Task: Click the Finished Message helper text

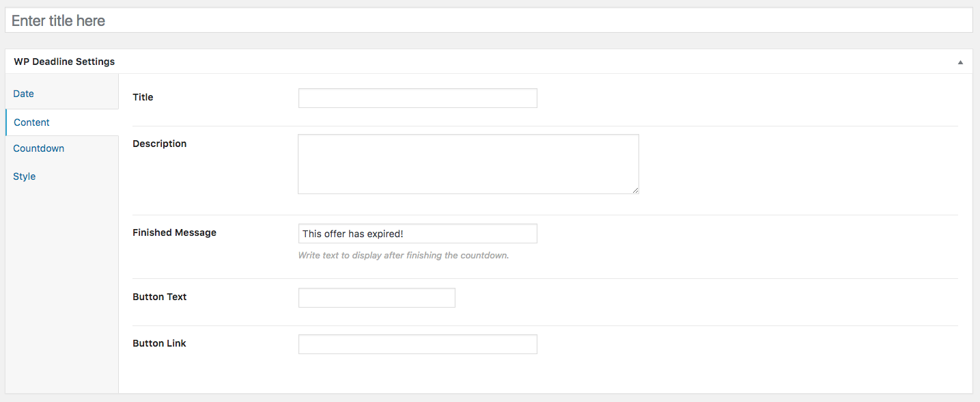Action: [x=403, y=256]
